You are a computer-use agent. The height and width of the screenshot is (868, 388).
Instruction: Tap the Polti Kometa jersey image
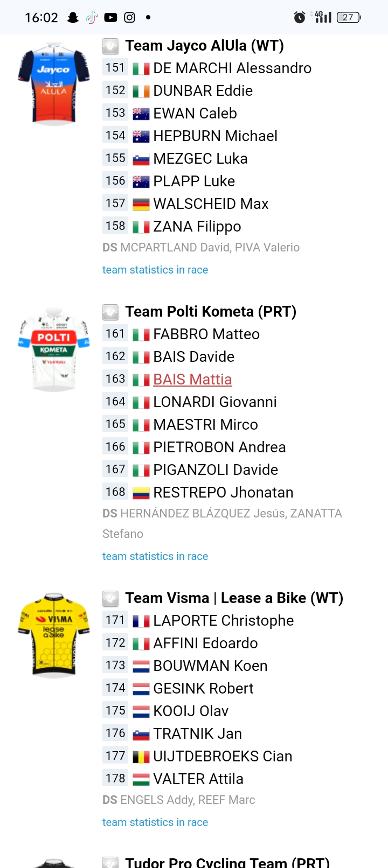[x=54, y=349]
